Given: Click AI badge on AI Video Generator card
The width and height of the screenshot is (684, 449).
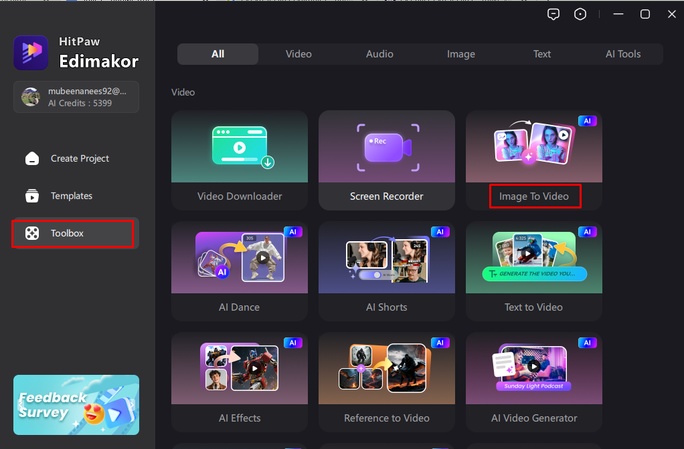Looking at the screenshot, I should pos(587,343).
